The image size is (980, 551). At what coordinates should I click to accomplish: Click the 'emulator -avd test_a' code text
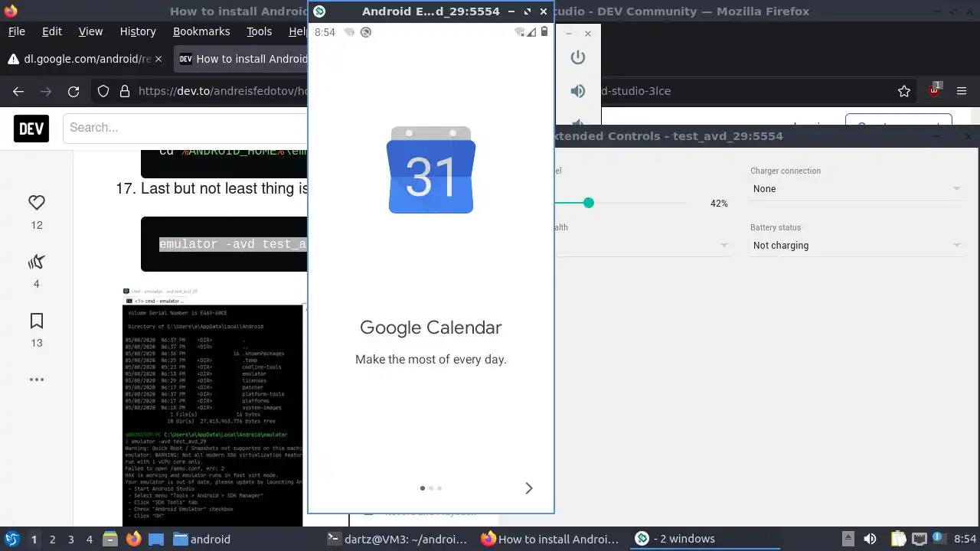(233, 244)
